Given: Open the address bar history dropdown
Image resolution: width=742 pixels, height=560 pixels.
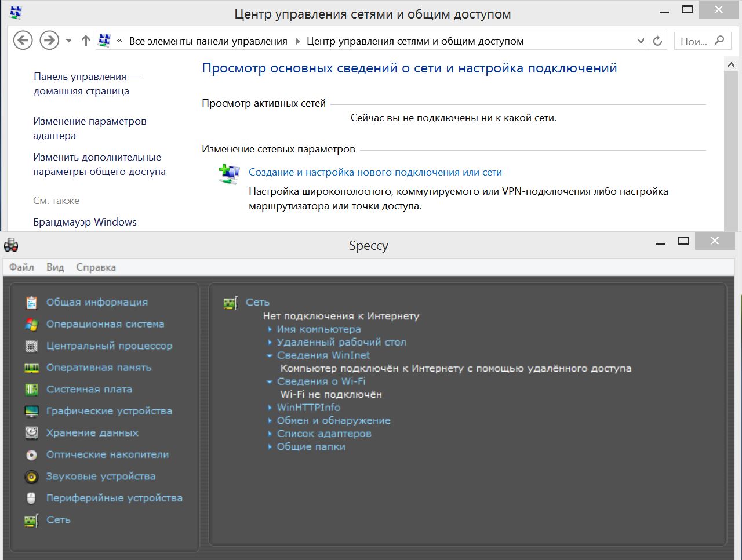Looking at the screenshot, I should [641, 41].
